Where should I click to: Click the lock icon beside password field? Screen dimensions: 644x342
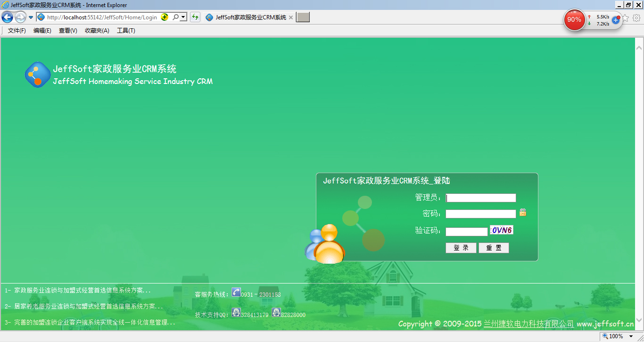click(x=523, y=213)
